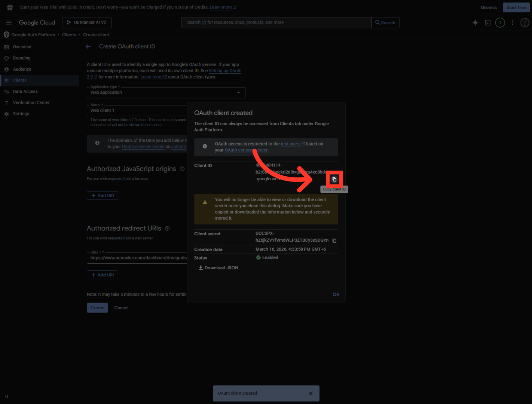Copy the client secret to clipboard
The height and width of the screenshot is (404, 532).
tap(334, 241)
